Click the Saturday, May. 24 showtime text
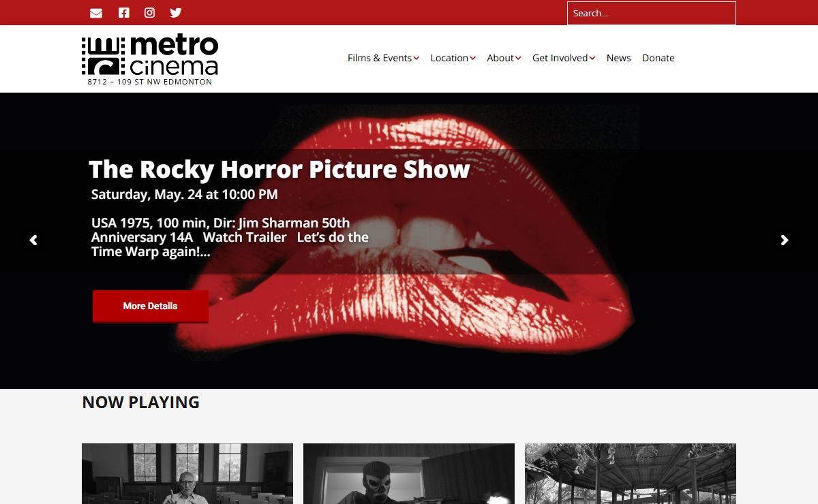Viewport: 818px width, 504px height. point(185,194)
